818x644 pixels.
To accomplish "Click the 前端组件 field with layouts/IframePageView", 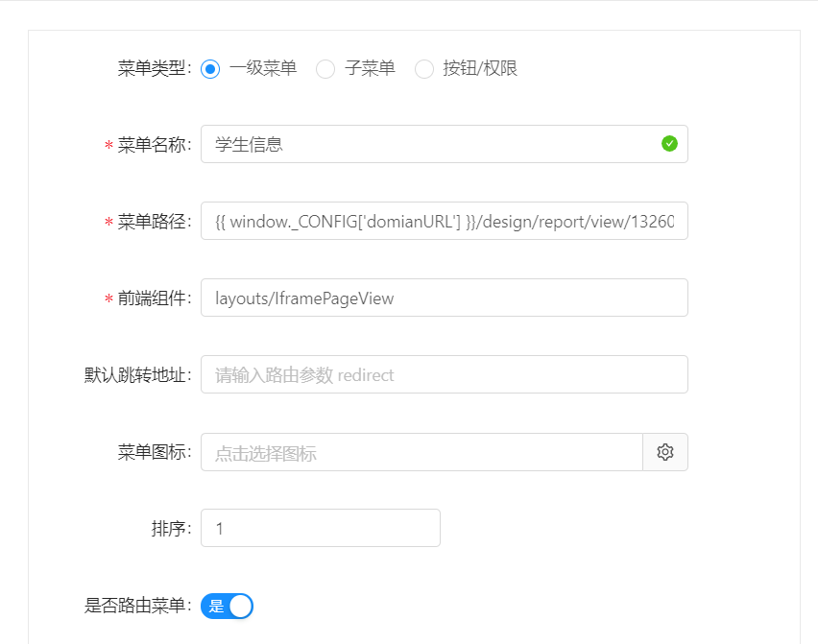I will [x=444, y=298].
